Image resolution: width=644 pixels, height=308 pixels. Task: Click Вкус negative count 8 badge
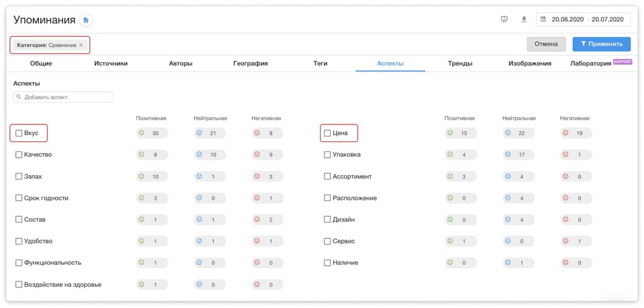pos(267,133)
